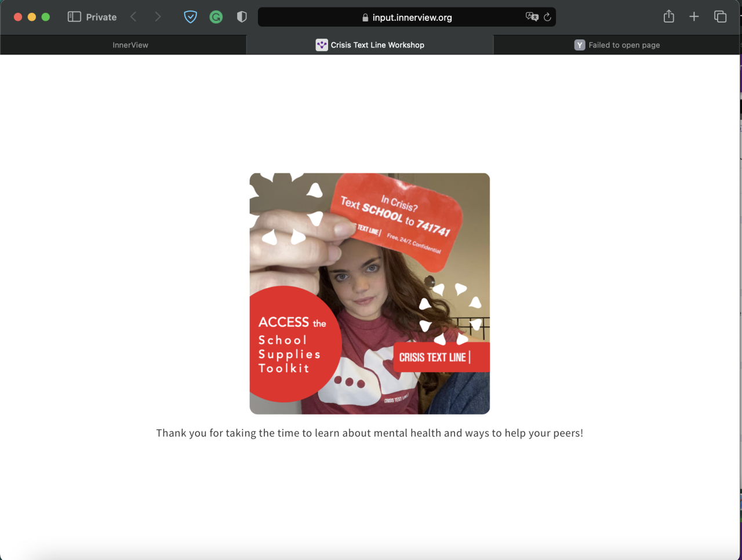Go forward to the next page
This screenshot has height=560, width=742.
[158, 17]
